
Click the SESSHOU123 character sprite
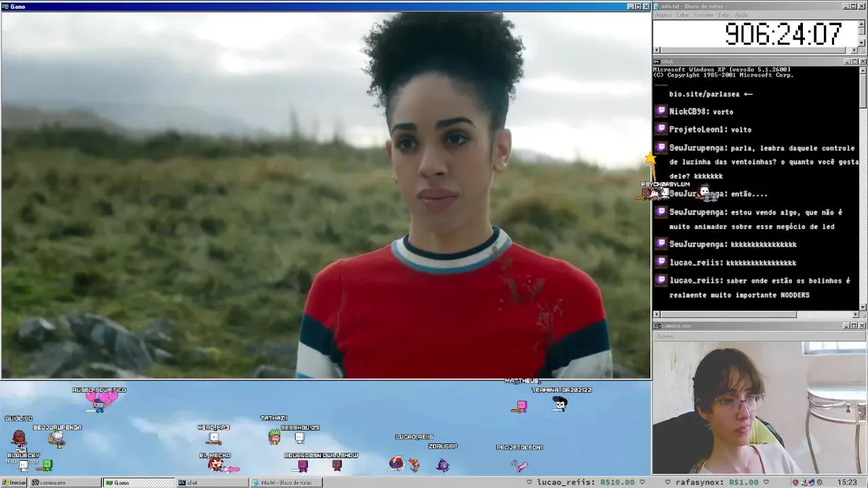pyautogui.click(x=300, y=439)
